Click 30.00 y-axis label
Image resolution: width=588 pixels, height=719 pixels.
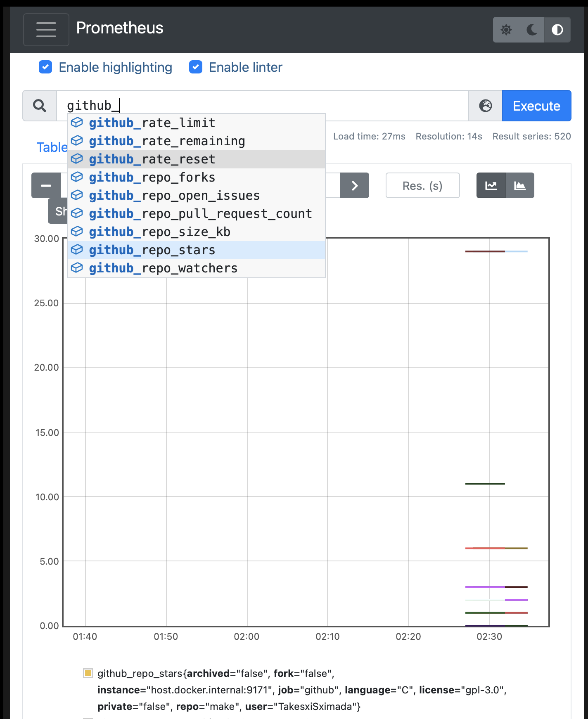[47, 239]
